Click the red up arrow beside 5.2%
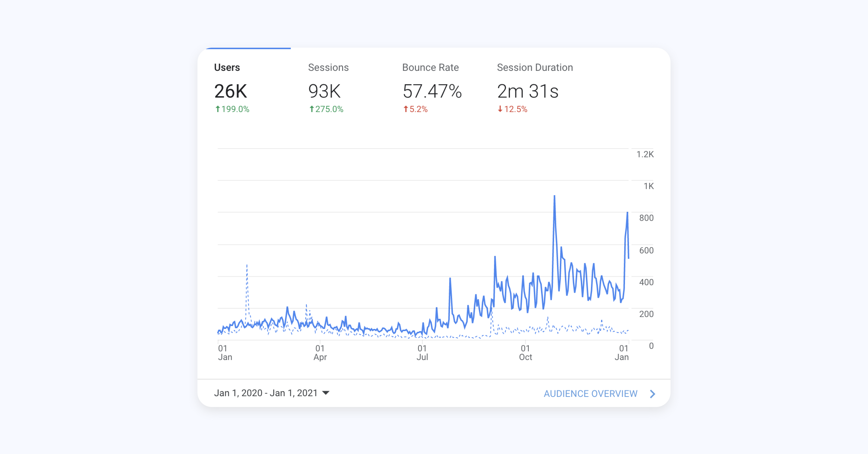The image size is (868, 454). point(406,109)
